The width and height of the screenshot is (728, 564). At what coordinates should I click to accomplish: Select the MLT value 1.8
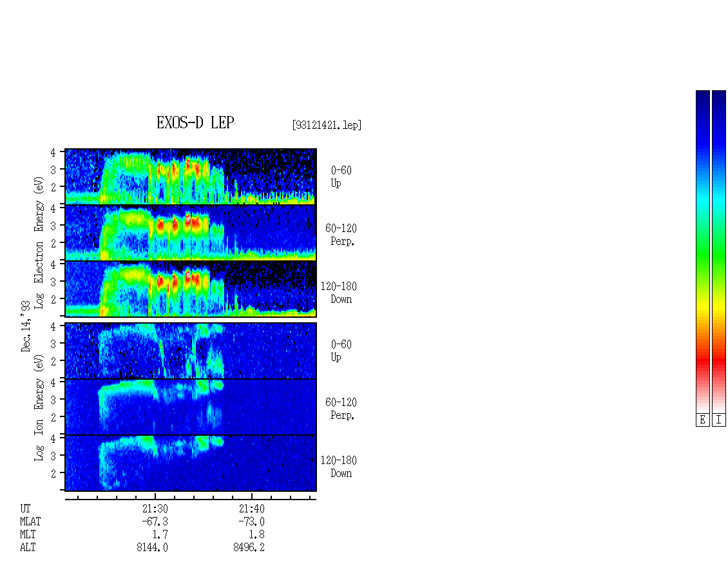pyautogui.click(x=257, y=535)
